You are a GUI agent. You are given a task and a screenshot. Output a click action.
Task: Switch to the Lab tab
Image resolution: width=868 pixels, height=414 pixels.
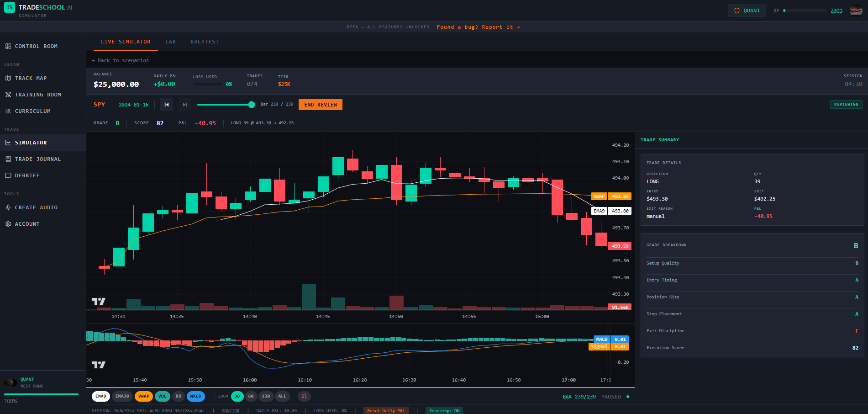point(170,42)
